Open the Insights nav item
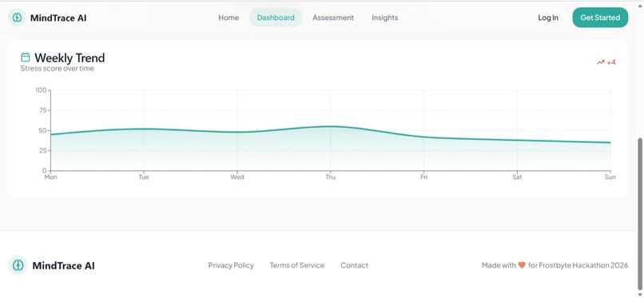 point(385,18)
